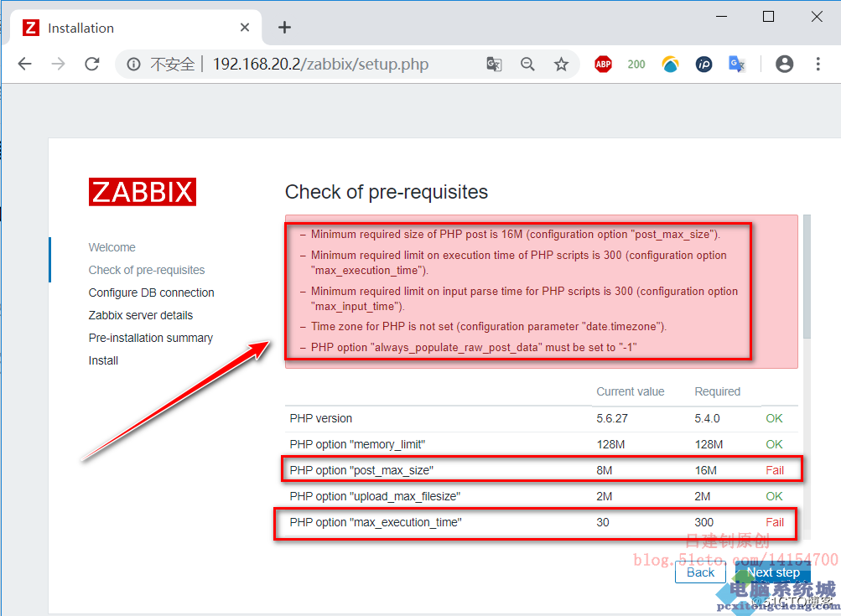This screenshot has height=616, width=841.
Task: Select the Install step in sidebar
Action: tap(103, 360)
